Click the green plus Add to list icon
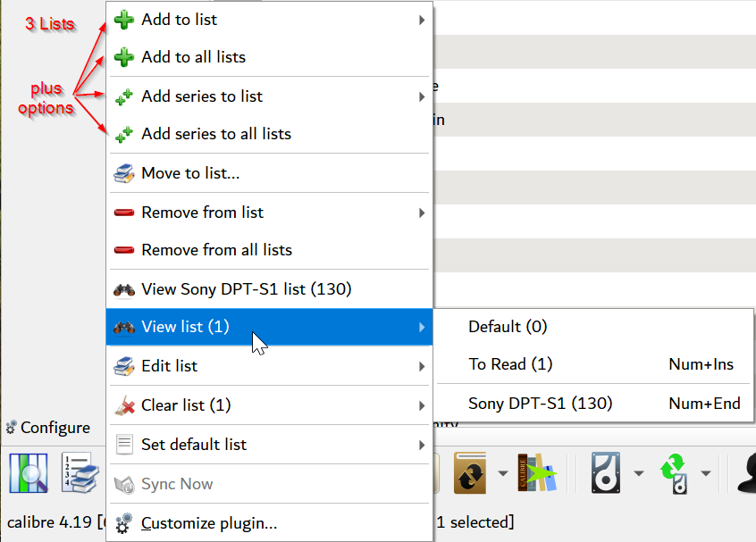Screen dimensions: 756x542 (124, 20)
